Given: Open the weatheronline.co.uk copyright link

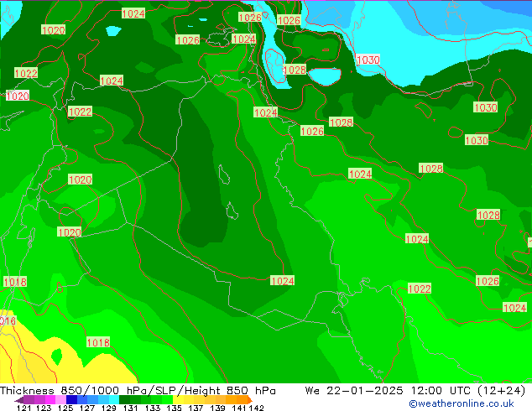Looking at the screenshot, I should point(462,403).
